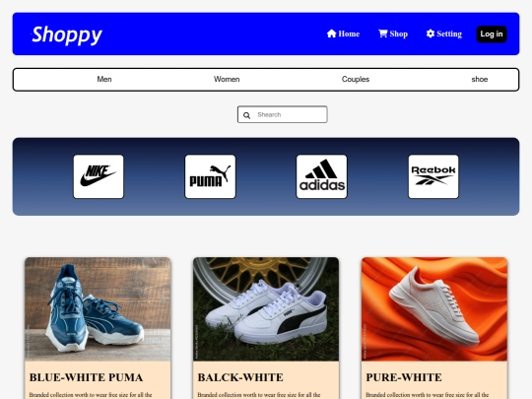The width and height of the screenshot is (532, 399).
Task: Click the PURE-WHITE product title
Action: tap(404, 377)
